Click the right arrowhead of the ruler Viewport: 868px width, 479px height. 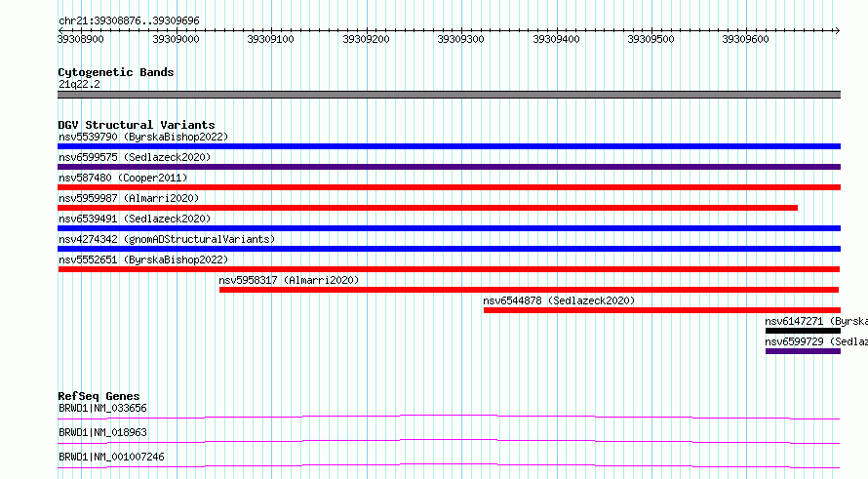(x=838, y=30)
